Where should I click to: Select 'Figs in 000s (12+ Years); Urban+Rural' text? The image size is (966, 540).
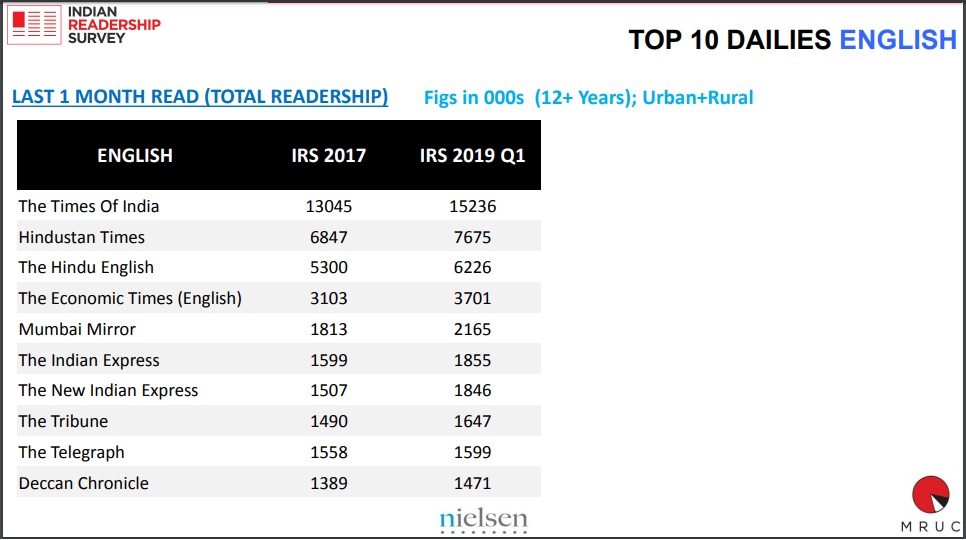588,98
